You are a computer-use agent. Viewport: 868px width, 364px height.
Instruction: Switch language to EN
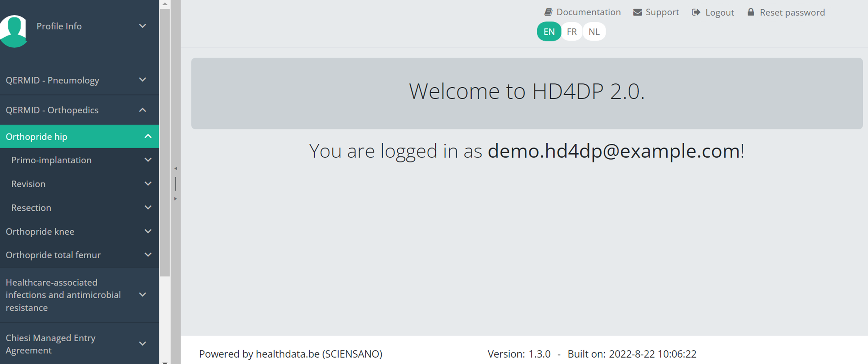[x=549, y=32]
